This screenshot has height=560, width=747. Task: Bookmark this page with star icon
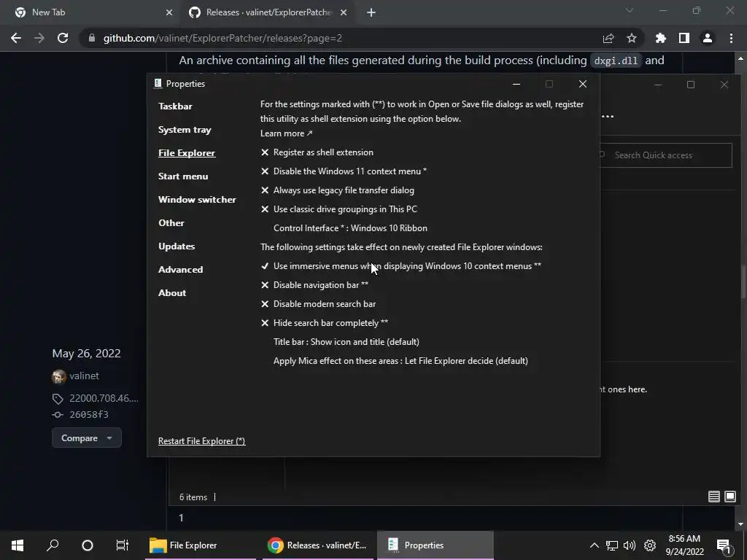[632, 38]
